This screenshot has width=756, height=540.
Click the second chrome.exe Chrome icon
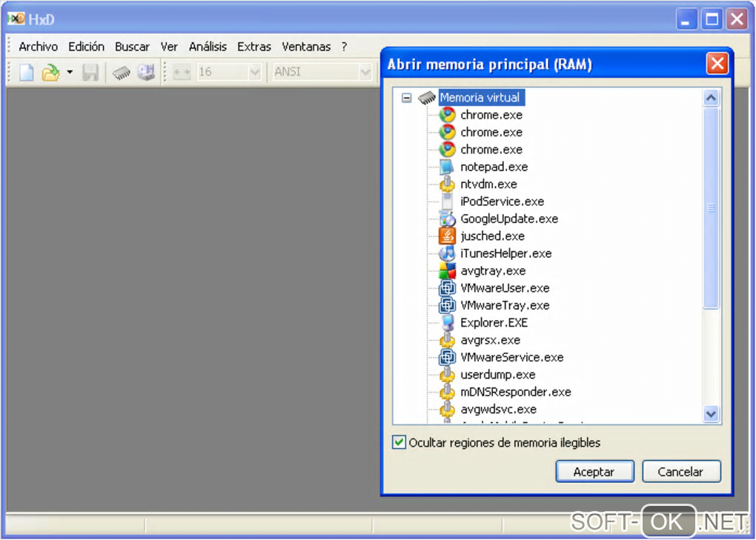[448, 132]
